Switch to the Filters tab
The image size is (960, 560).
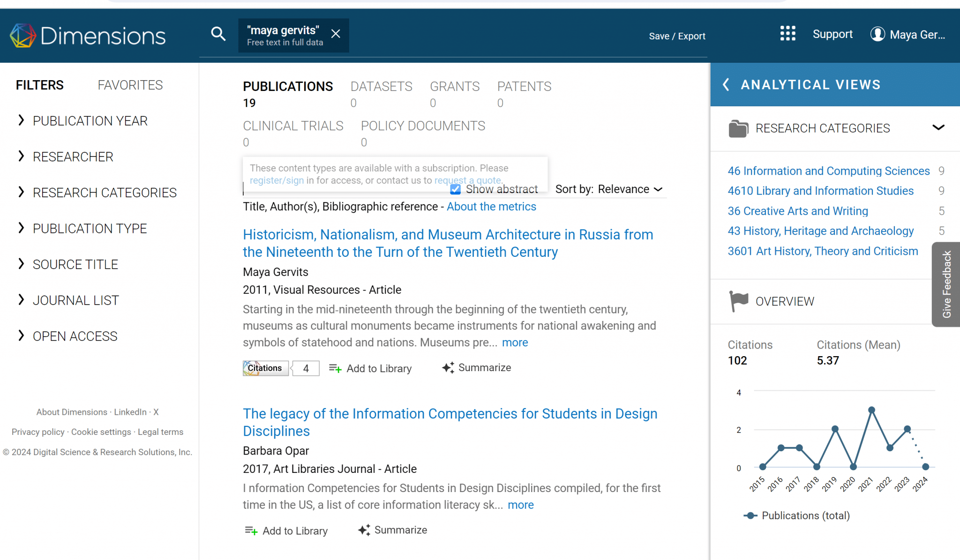coord(39,85)
